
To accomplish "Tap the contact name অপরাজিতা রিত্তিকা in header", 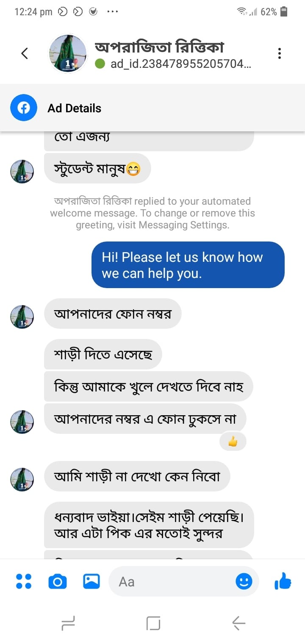I will pyautogui.click(x=159, y=47).
